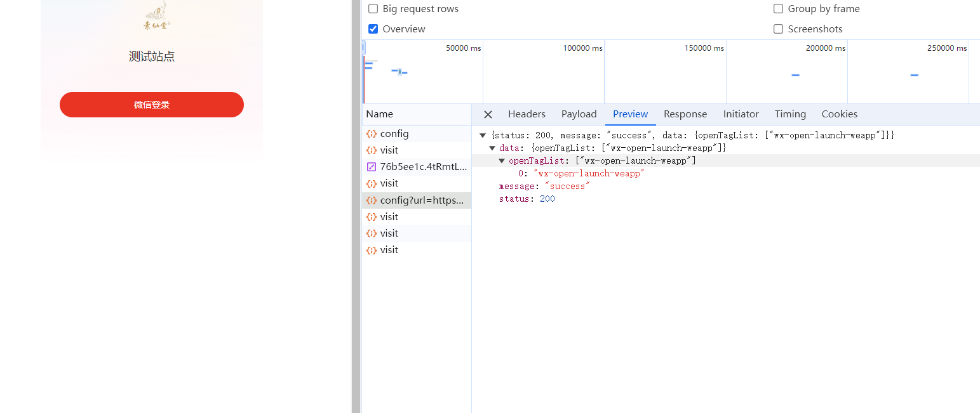Enable Group by frame checkbox
The width and height of the screenshot is (980, 413).
(x=778, y=9)
